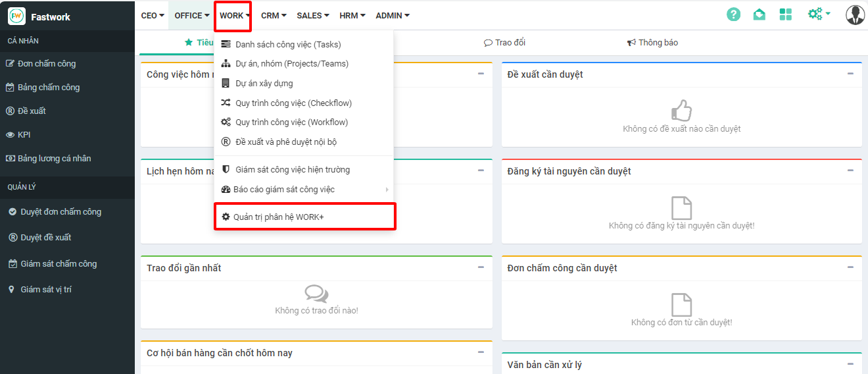Open the envelope mail icon in header

tap(759, 14)
